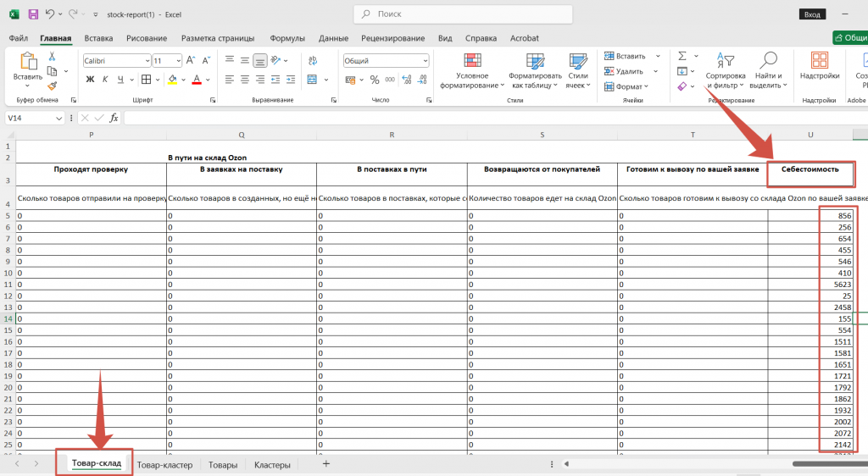The width and height of the screenshot is (868, 476).
Task: Toggle underline Ч formatting
Action: (121, 80)
